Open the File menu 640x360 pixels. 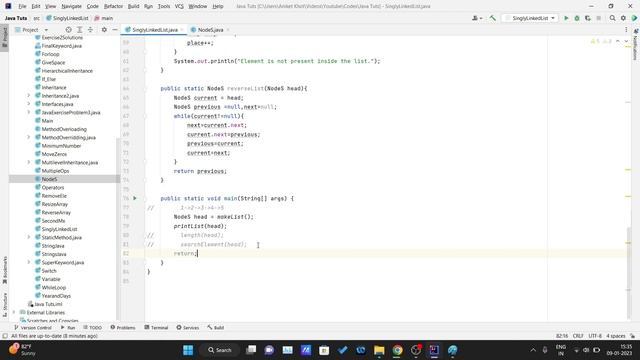(22, 6)
